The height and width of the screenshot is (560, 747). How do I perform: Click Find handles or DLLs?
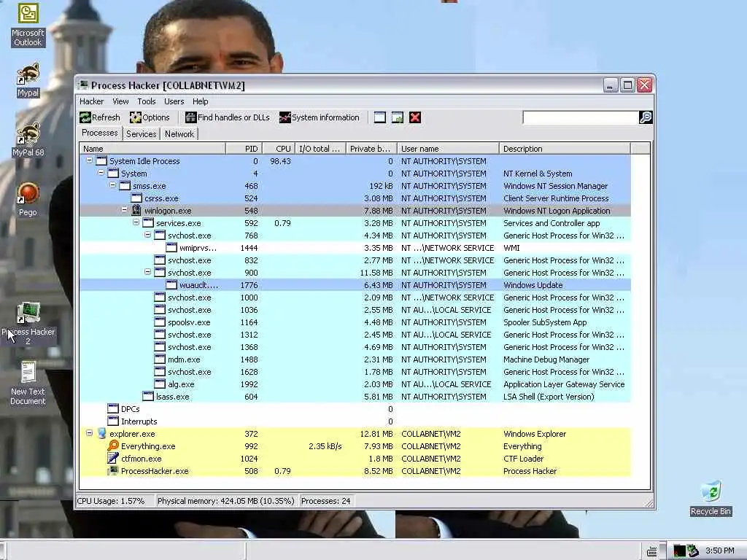coord(228,117)
